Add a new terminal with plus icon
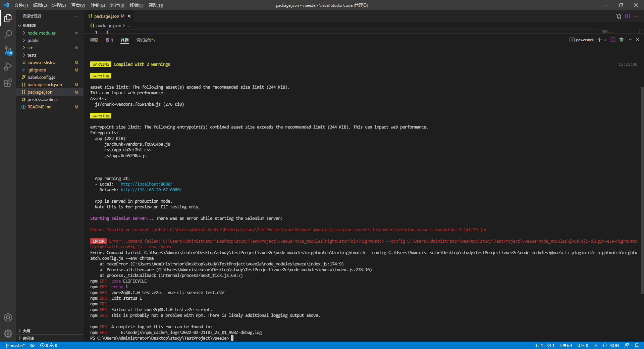 (x=599, y=40)
